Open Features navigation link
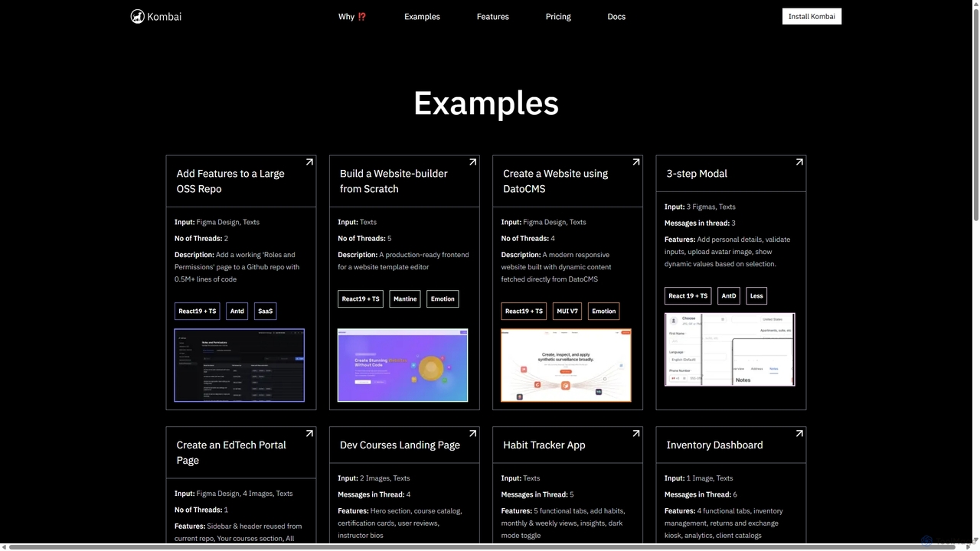 [x=492, y=17]
